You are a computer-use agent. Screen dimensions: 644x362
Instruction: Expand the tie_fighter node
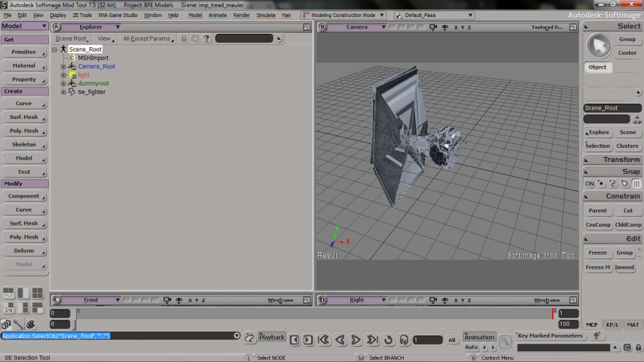[64, 92]
